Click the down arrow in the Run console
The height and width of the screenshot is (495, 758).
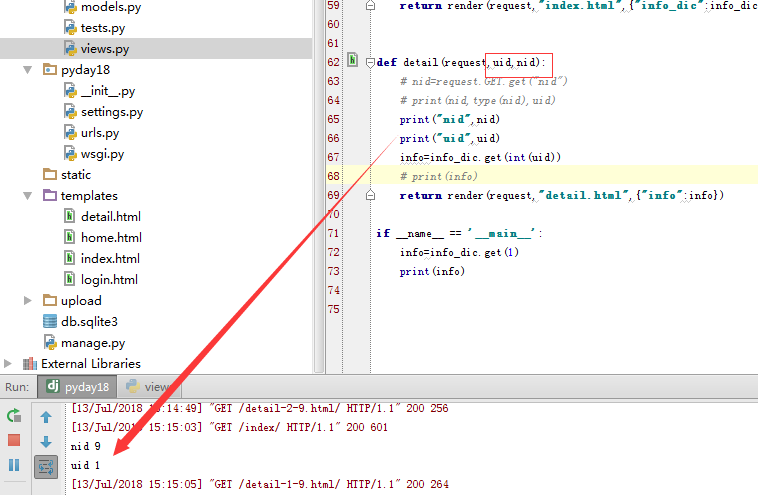(46, 441)
